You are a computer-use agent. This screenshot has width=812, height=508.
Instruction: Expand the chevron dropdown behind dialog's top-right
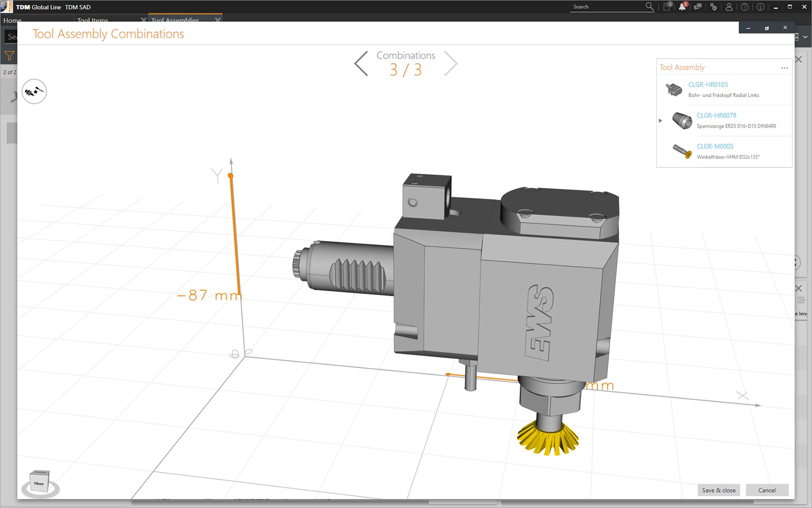(x=805, y=37)
